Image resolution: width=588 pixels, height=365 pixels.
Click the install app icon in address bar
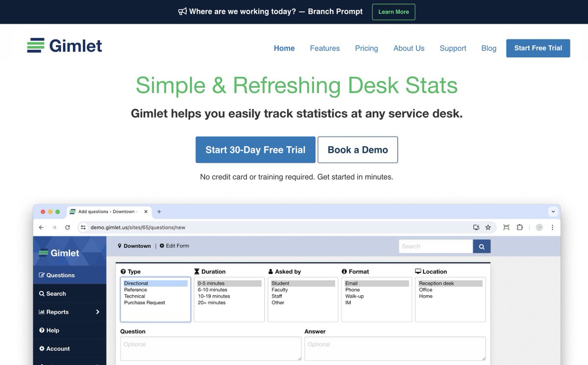tap(476, 227)
